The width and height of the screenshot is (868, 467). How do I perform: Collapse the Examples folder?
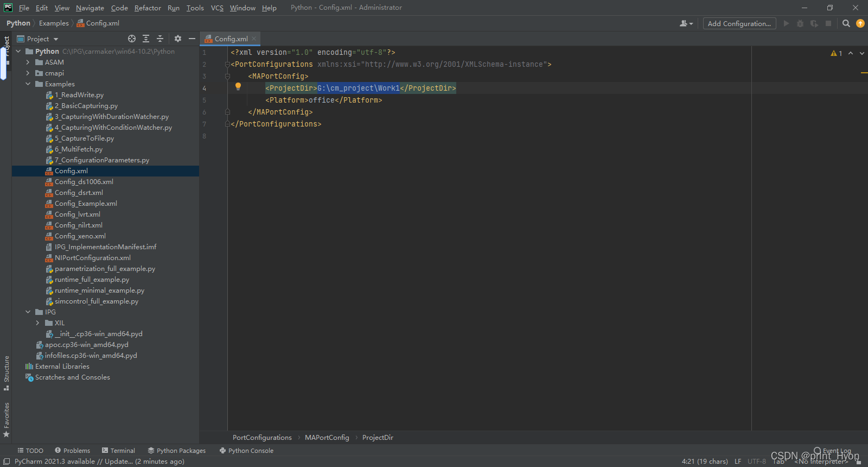pos(28,84)
